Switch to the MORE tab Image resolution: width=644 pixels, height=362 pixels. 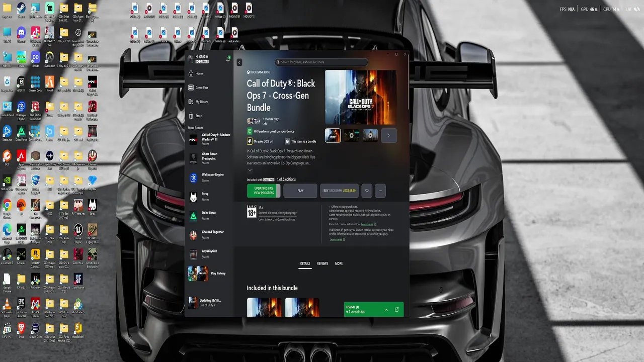(339, 263)
